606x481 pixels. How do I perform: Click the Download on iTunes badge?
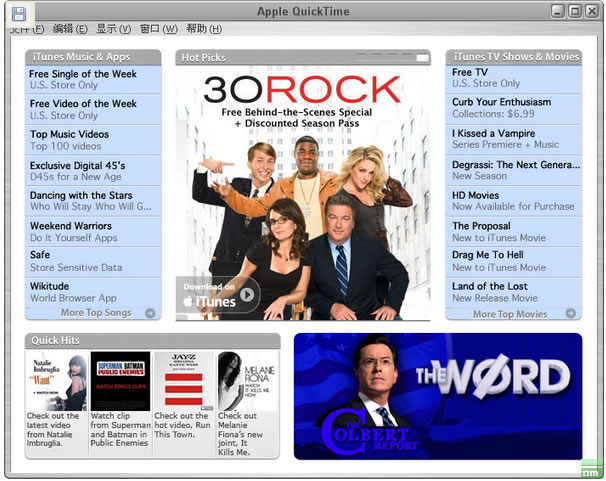point(218,294)
